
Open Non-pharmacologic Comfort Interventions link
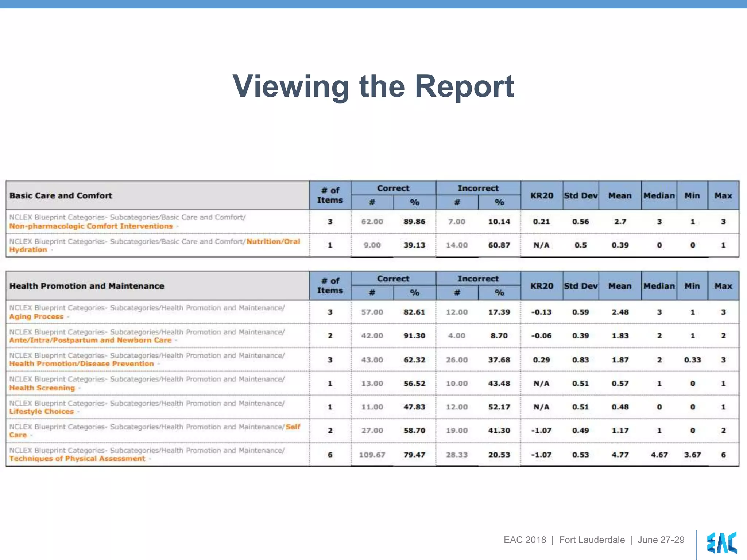point(91,226)
